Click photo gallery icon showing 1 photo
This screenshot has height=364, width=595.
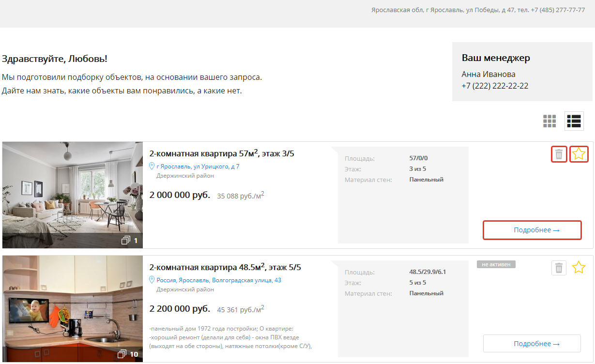coord(126,241)
